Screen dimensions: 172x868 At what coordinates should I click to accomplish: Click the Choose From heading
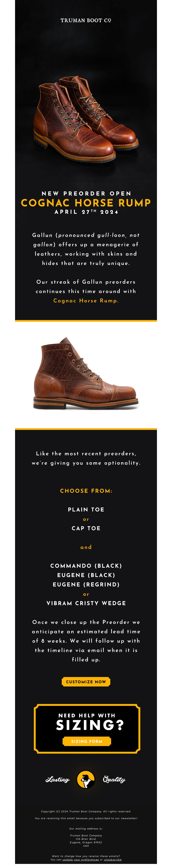pos(86,491)
